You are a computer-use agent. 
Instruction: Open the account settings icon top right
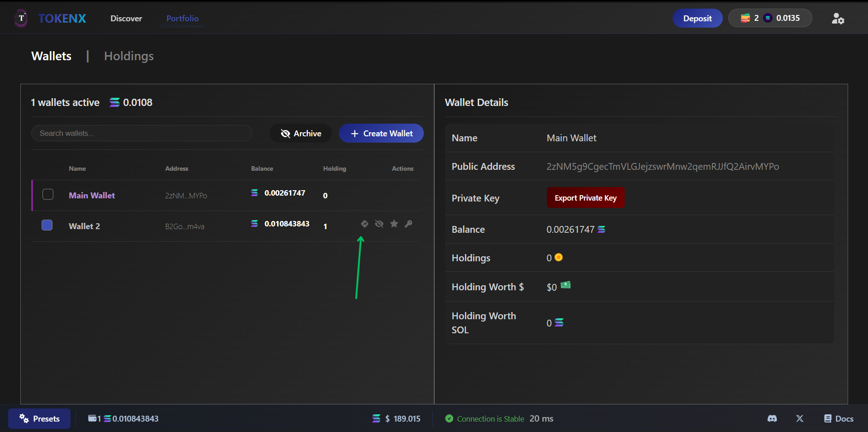point(837,19)
